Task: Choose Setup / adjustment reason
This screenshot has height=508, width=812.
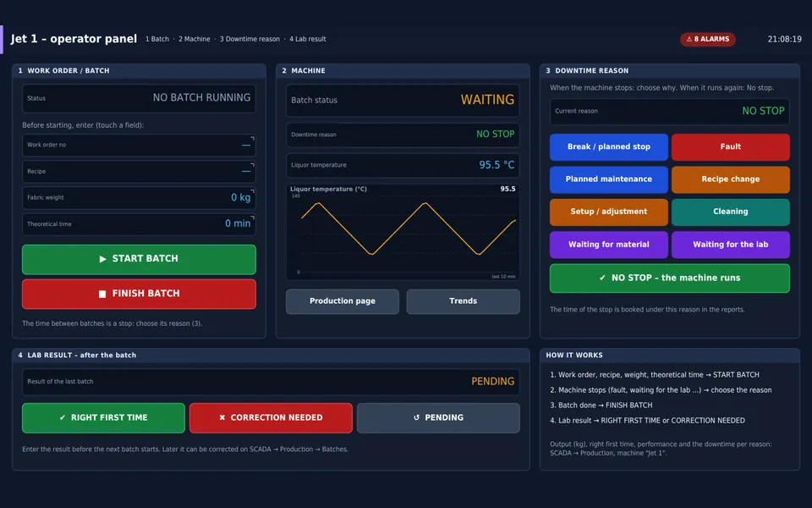Action: tap(608, 212)
